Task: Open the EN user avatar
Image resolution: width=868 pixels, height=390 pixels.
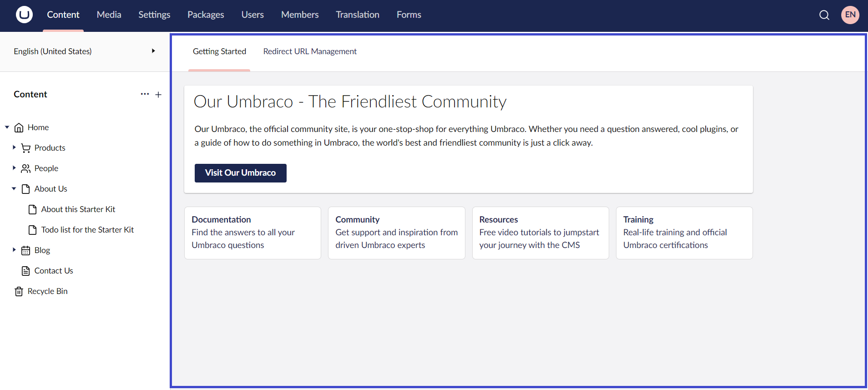Action: click(x=850, y=15)
